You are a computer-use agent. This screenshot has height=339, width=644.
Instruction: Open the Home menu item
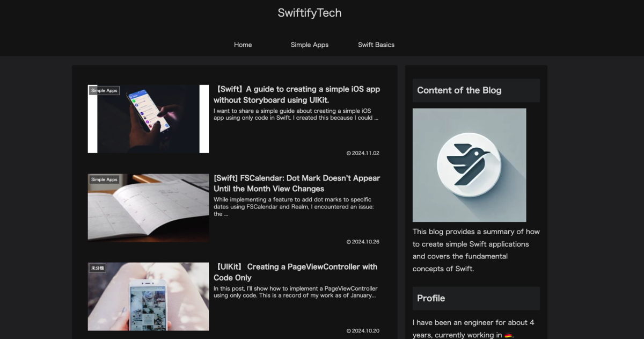243,45
